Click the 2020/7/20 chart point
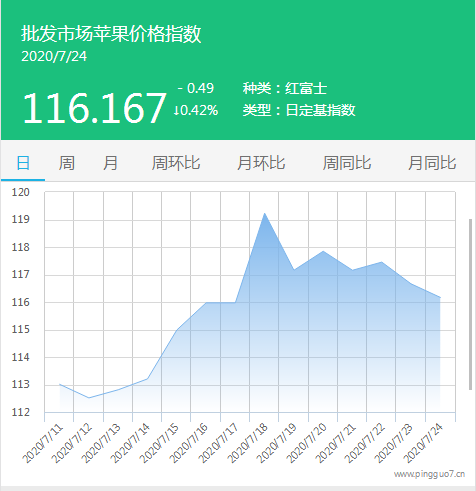This screenshot has height=491, width=476. point(323,251)
